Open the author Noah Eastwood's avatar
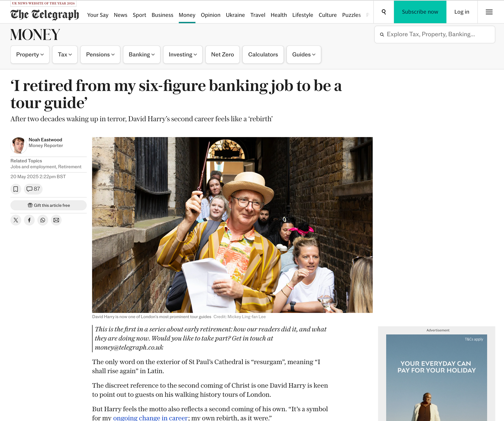 pos(18,145)
